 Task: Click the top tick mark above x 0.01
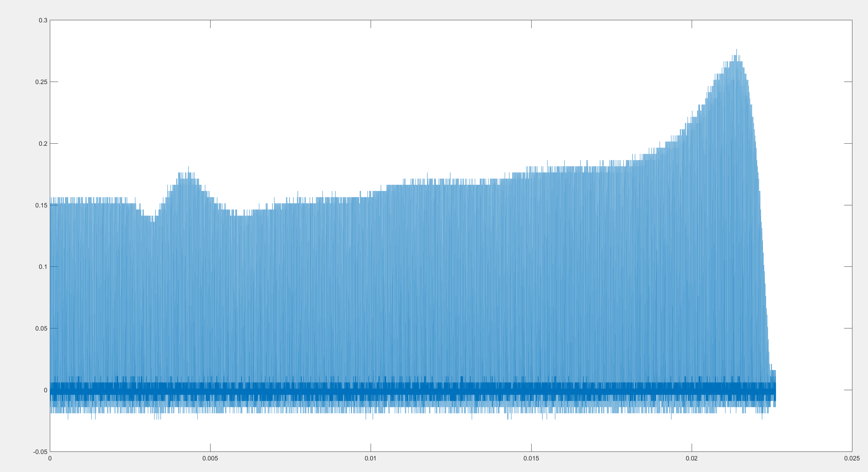[x=371, y=24]
